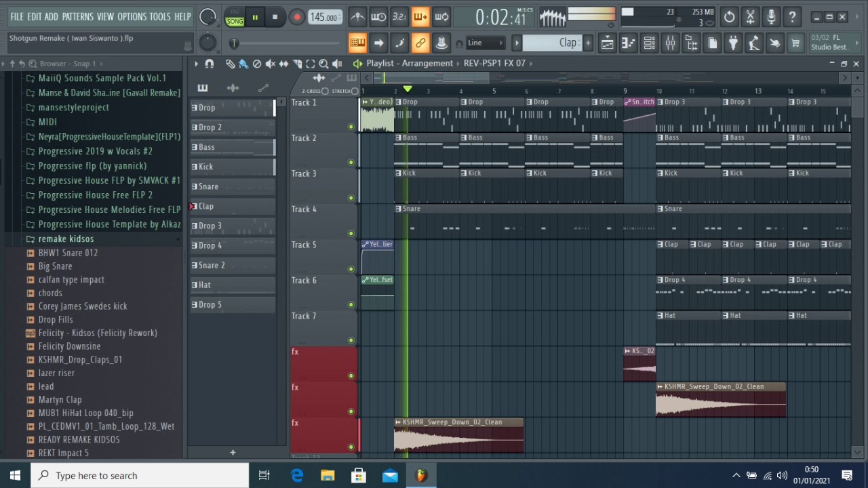Select the Mute tool in playlist
868x488 pixels.
271,64
